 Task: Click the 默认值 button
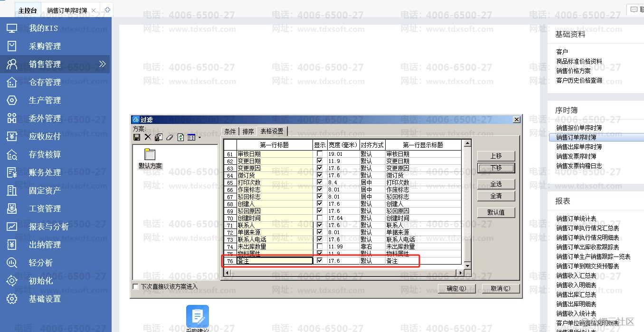pos(496,212)
